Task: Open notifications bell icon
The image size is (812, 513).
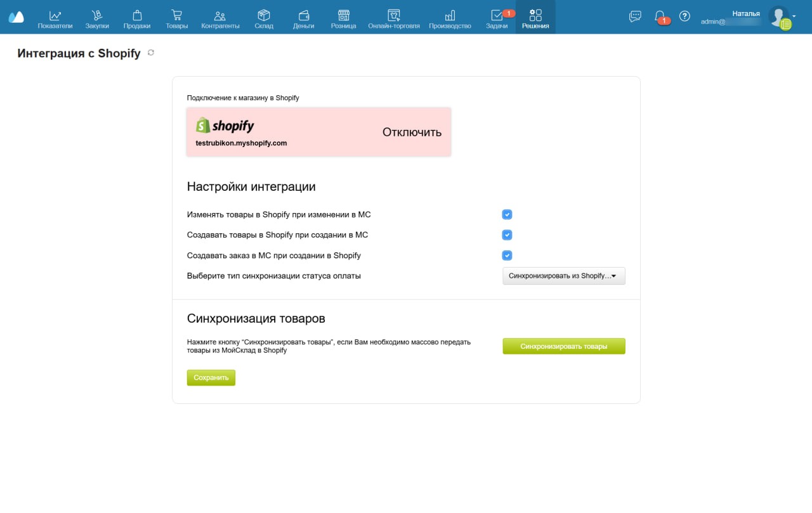Action: (660, 16)
